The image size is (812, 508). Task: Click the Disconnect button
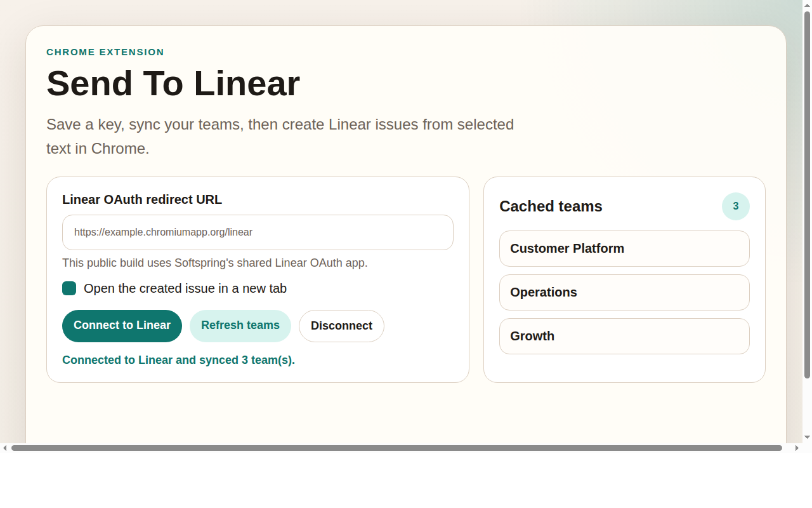341,326
